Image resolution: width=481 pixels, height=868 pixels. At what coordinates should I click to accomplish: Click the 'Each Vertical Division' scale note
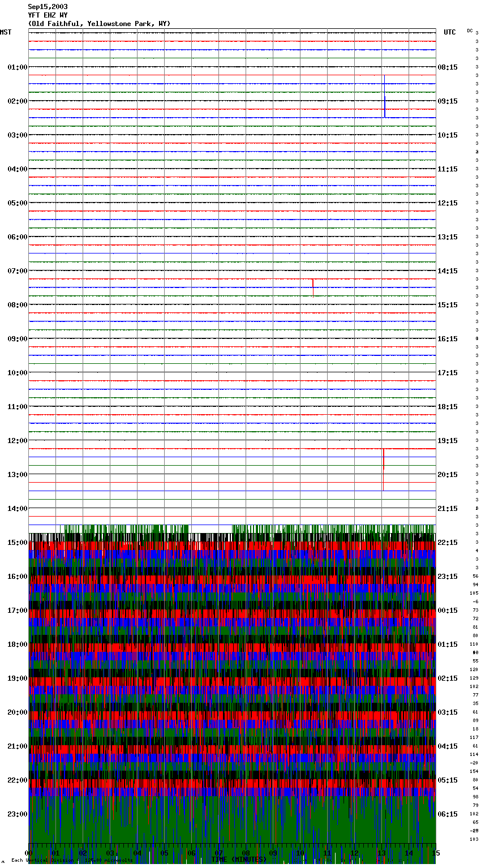72,861
